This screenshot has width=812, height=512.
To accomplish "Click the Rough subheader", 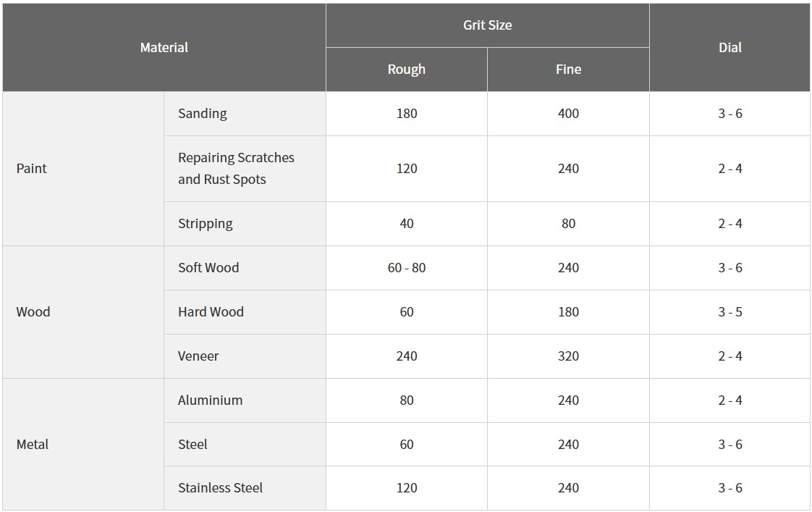I will 407,70.
